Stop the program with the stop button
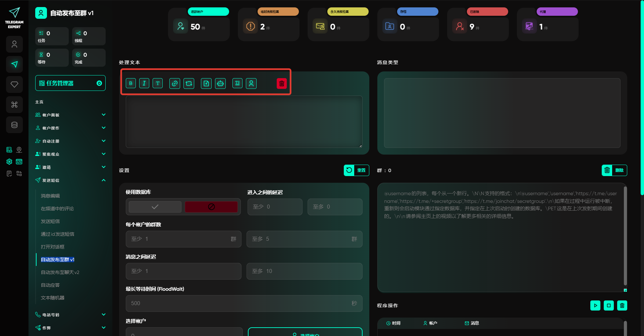Screen dimensions: 644x336 [x=608, y=305]
